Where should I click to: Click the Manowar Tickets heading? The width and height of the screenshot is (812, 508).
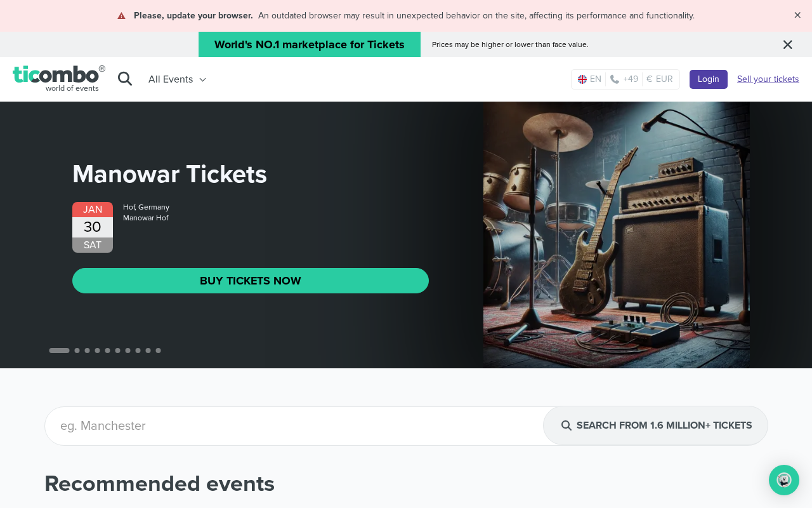(x=169, y=174)
